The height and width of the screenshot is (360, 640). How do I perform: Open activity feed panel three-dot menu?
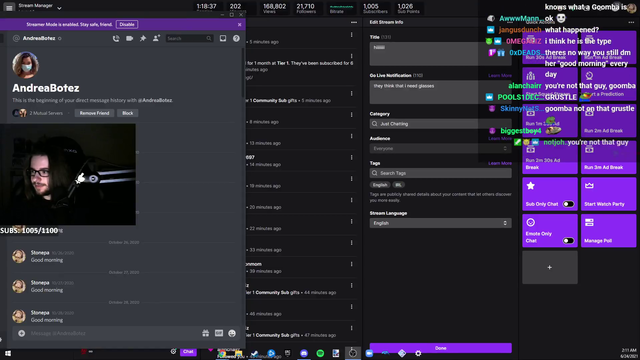354,22
